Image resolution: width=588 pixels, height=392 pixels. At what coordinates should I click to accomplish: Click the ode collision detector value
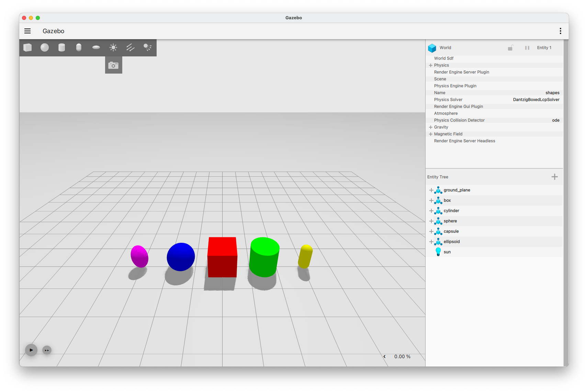[x=556, y=120]
